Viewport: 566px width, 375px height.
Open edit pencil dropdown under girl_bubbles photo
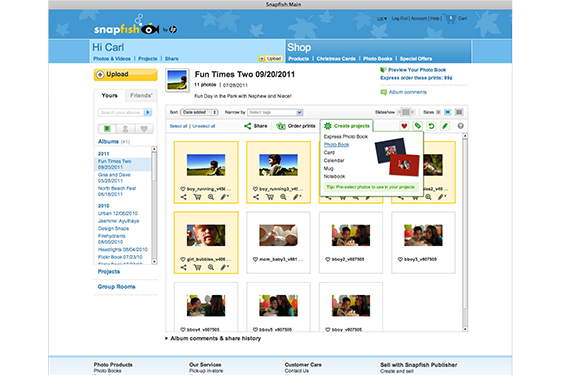pyautogui.click(x=225, y=267)
